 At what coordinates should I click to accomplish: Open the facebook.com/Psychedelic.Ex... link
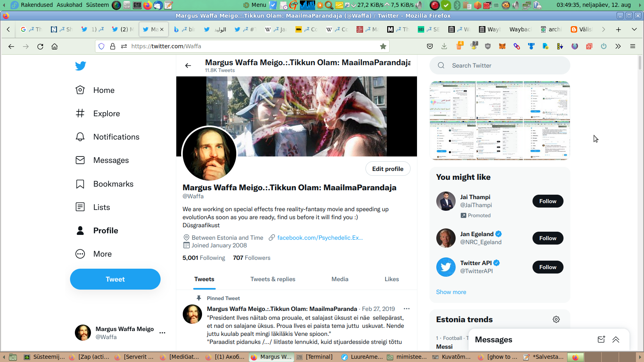(320, 238)
